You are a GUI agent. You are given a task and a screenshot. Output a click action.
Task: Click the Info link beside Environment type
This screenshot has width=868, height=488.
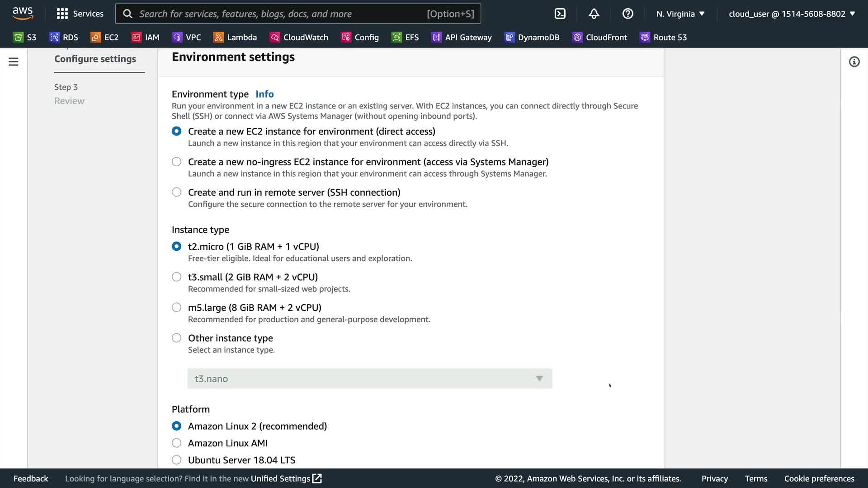[x=264, y=94]
